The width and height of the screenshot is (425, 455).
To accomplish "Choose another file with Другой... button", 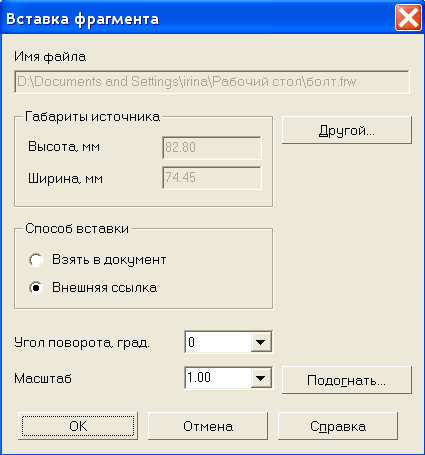I will point(347,130).
